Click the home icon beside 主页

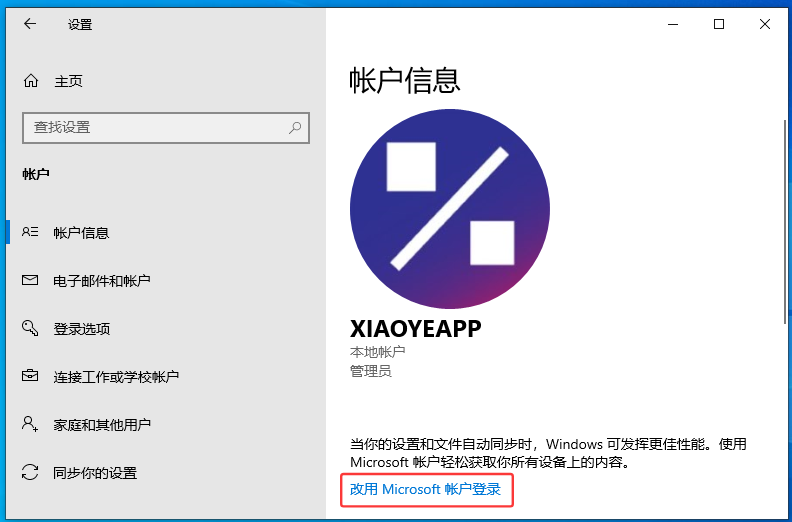31,81
